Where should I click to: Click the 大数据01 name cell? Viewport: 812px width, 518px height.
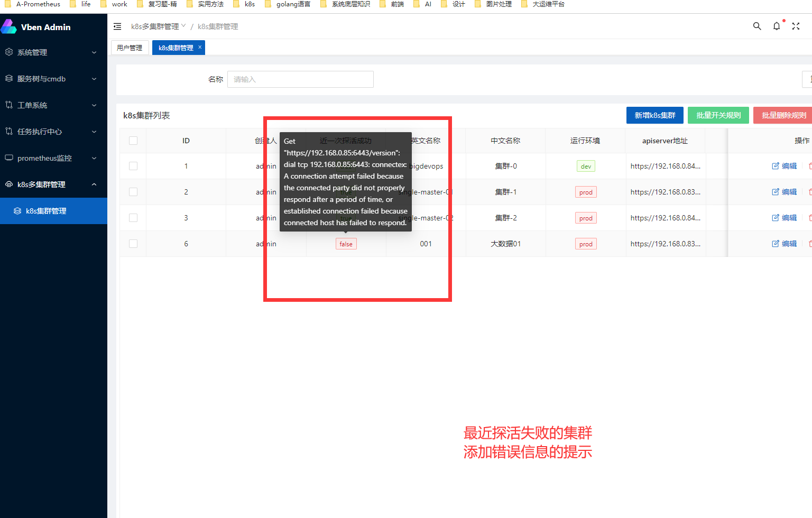[x=505, y=244]
